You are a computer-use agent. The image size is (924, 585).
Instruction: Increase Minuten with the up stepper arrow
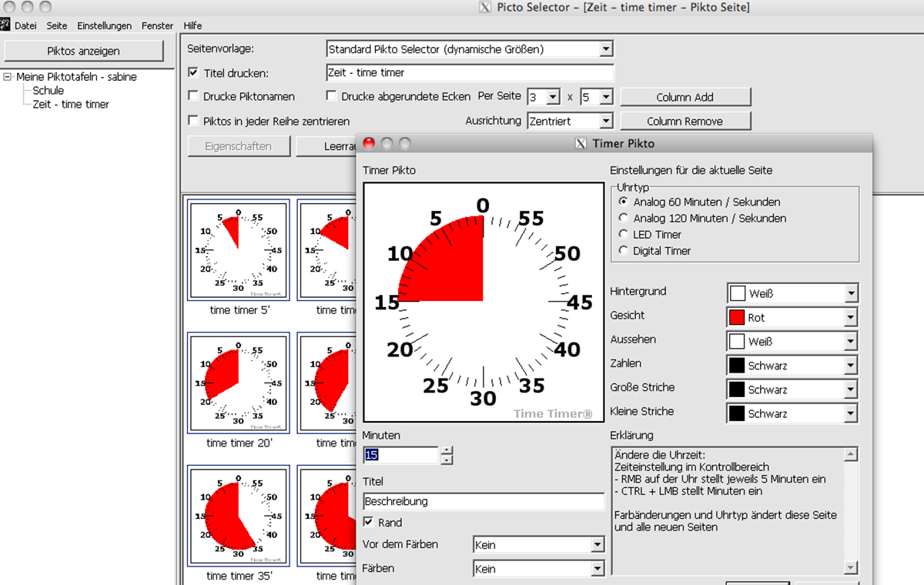tap(447, 450)
